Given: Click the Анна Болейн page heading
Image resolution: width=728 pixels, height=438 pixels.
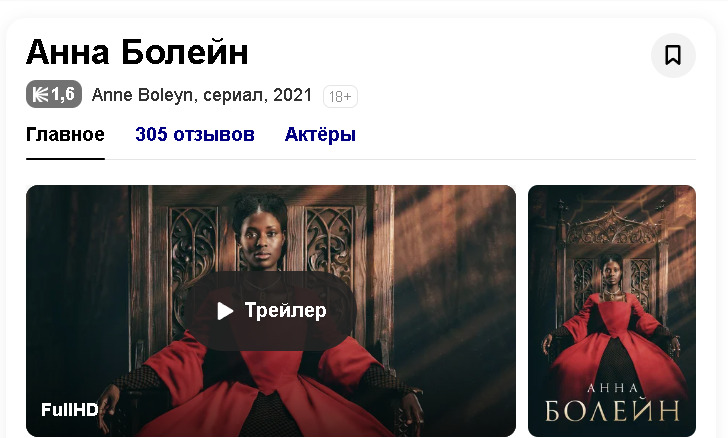Looking at the screenshot, I should pos(137,52).
